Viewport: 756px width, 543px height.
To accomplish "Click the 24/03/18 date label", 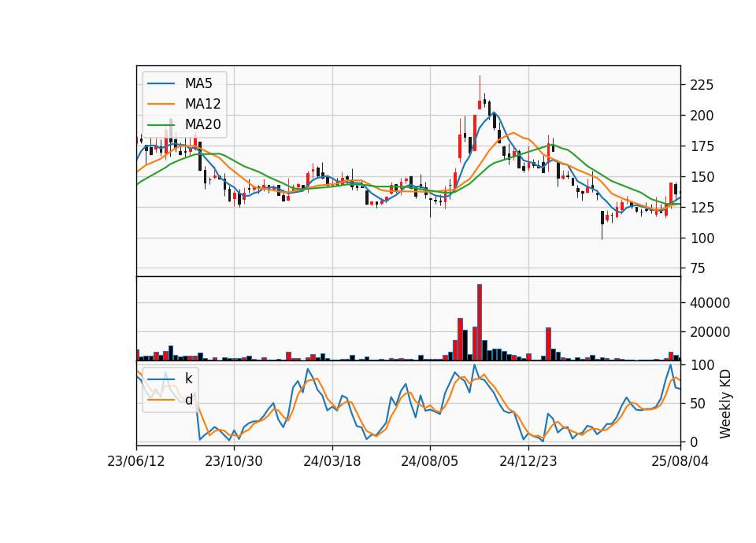I will [x=332, y=461].
